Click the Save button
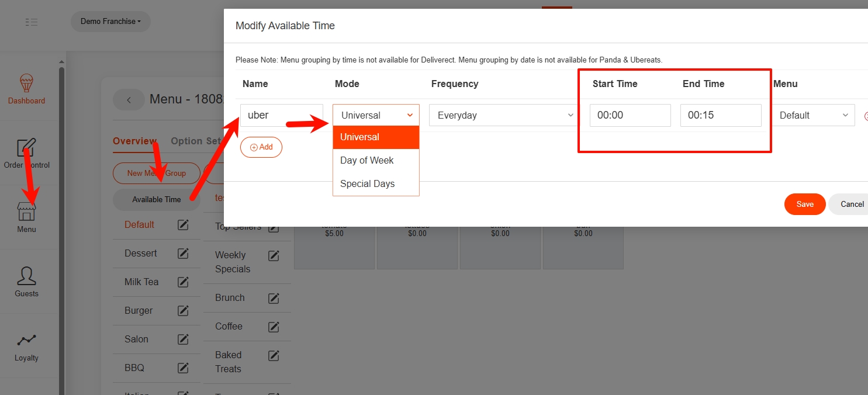The image size is (868, 395). point(804,205)
